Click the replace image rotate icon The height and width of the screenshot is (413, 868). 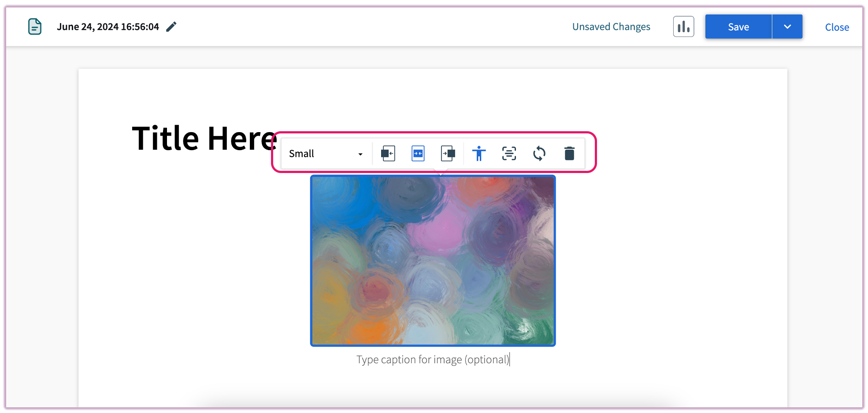539,153
